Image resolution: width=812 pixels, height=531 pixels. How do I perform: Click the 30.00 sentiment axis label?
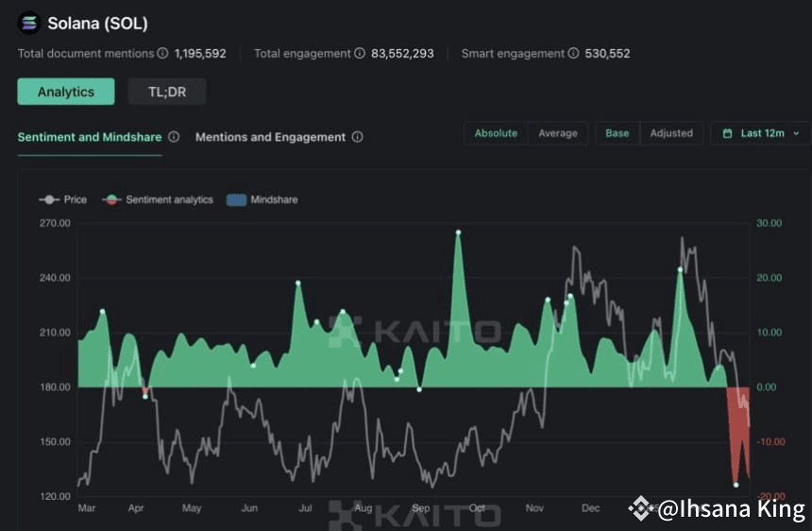(x=769, y=223)
